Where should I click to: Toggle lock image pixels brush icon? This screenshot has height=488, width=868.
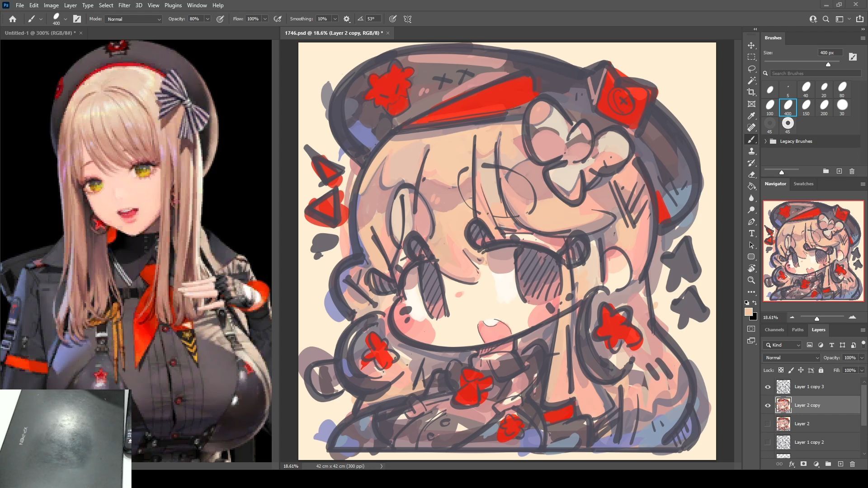tap(791, 370)
